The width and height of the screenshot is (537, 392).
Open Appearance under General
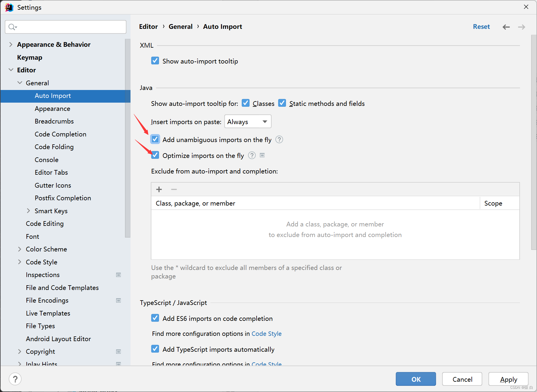click(x=52, y=109)
